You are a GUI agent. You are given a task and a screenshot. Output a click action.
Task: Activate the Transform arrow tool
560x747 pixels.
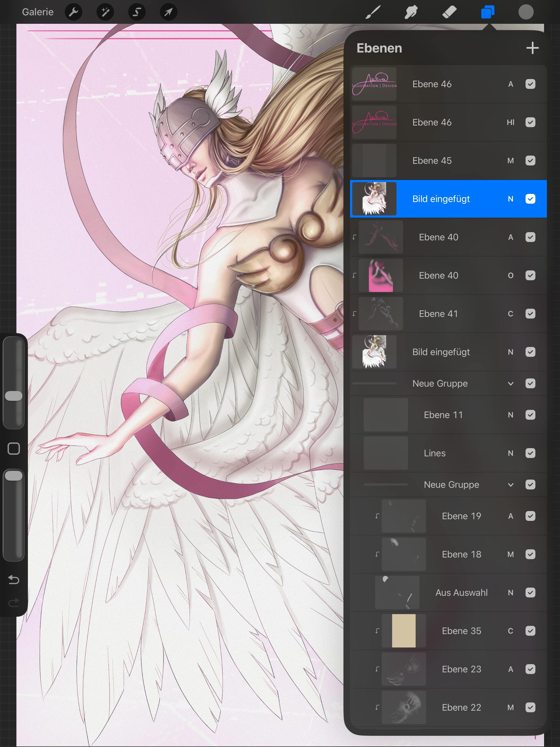tap(168, 12)
